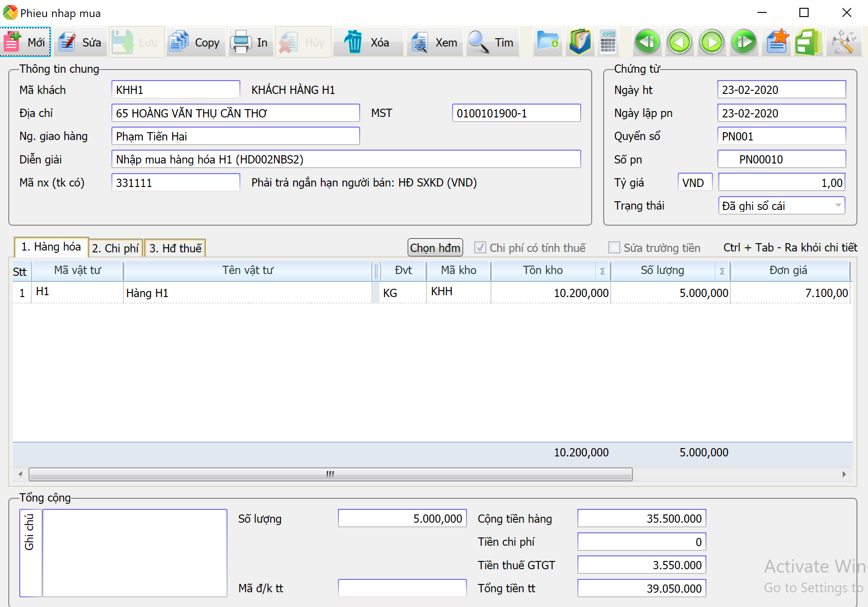Open the calculator icon in the toolbar
Image resolution: width=868 pixels, height=607 pixels.
point(608,42)
